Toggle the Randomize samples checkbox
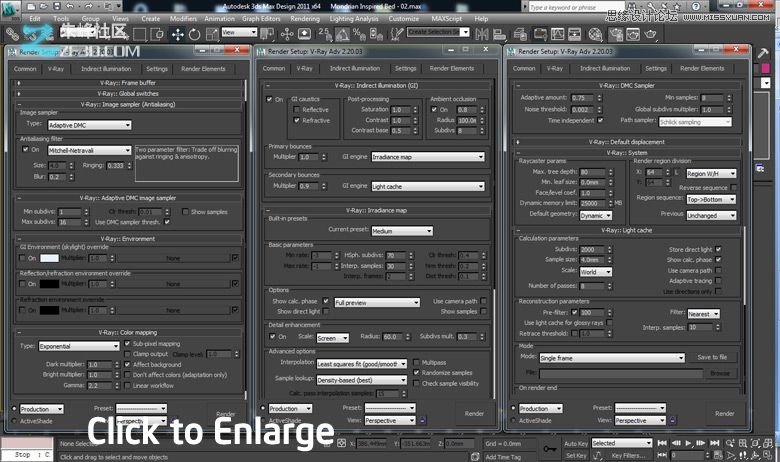780x462 pixels. point(416,372)
